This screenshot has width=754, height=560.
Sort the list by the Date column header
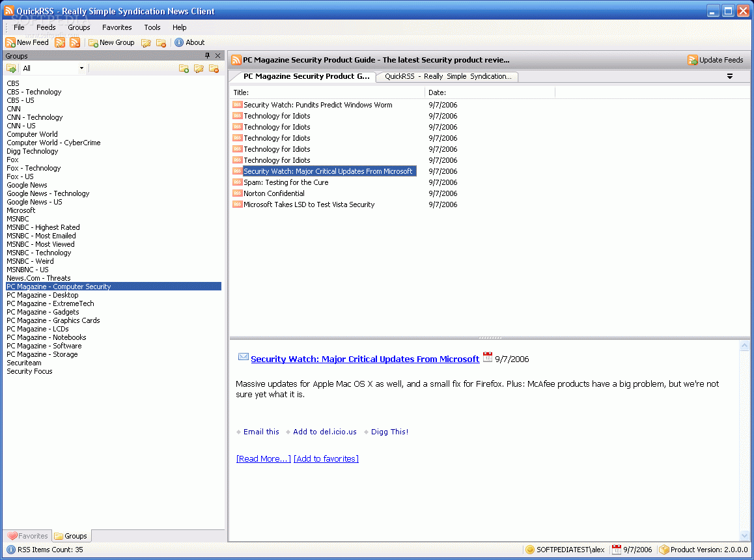point(490,92)
